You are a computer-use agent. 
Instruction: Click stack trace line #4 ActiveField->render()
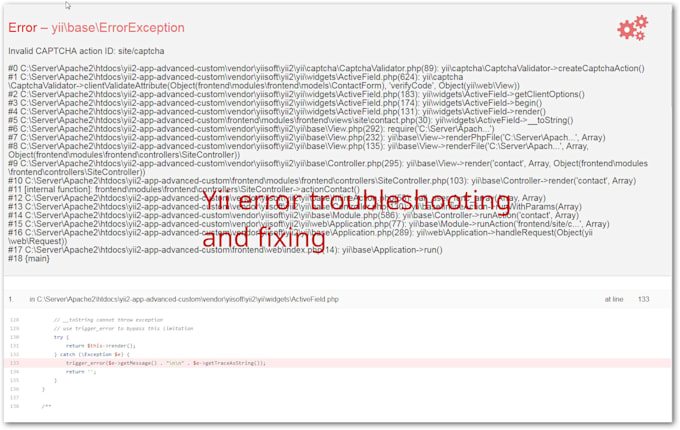tap(277, 112)
